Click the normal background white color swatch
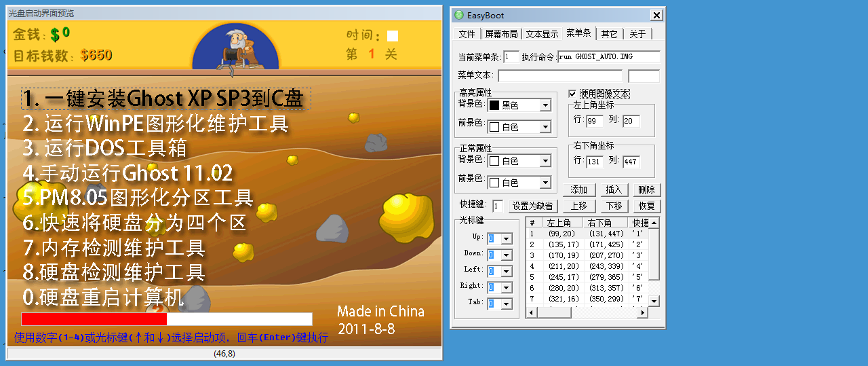The image size is (868, 366). click(494, 161)
